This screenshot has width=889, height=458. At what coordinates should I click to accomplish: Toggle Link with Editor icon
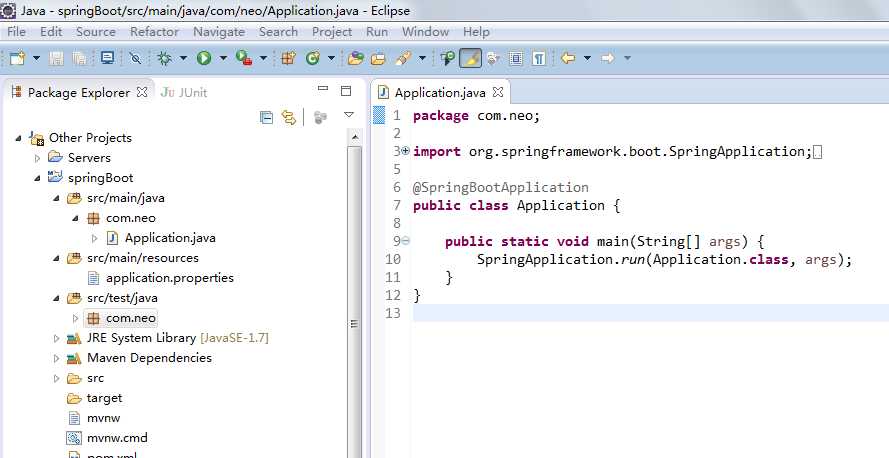[289, 117]
